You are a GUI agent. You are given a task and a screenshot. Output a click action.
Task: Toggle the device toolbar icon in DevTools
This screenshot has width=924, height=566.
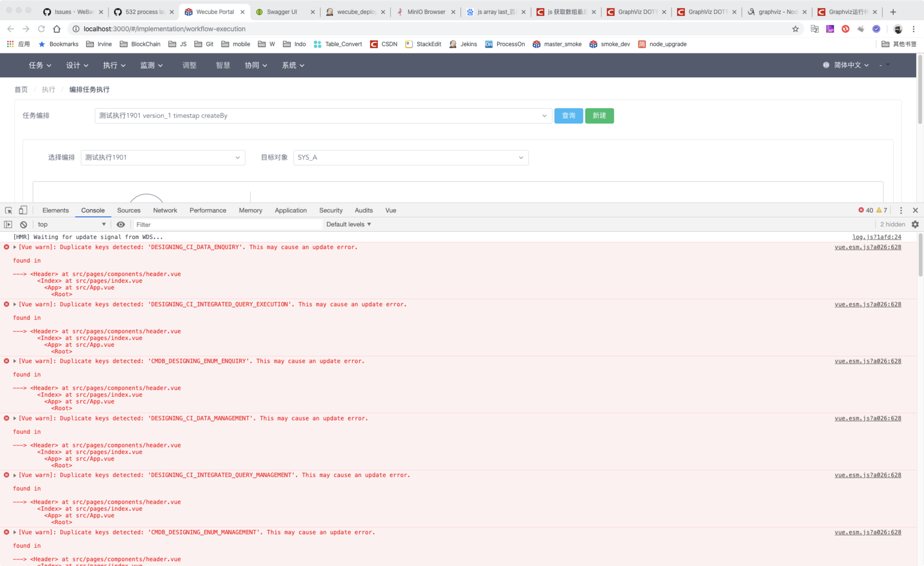point(23,210)
